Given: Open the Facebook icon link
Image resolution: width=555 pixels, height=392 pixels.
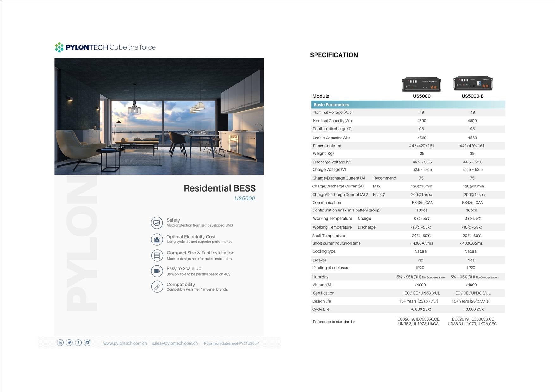Looking at the screenshot, I should pyautogui.click(x=78, y=343).
